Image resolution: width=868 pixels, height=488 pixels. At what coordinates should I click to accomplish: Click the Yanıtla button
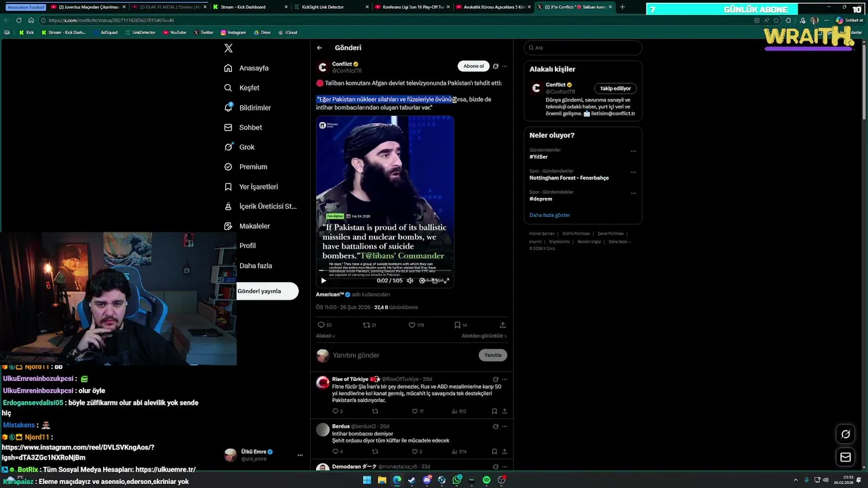pos(493,355)
